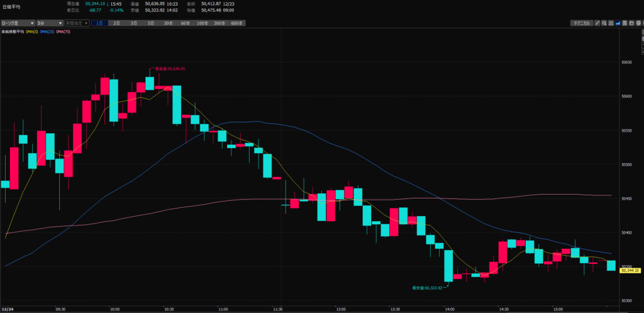Image resolution: width=644 pixels, height=313 pixels.
Task: Open the 5分 interval dropdown
Action: coord(49,23)
